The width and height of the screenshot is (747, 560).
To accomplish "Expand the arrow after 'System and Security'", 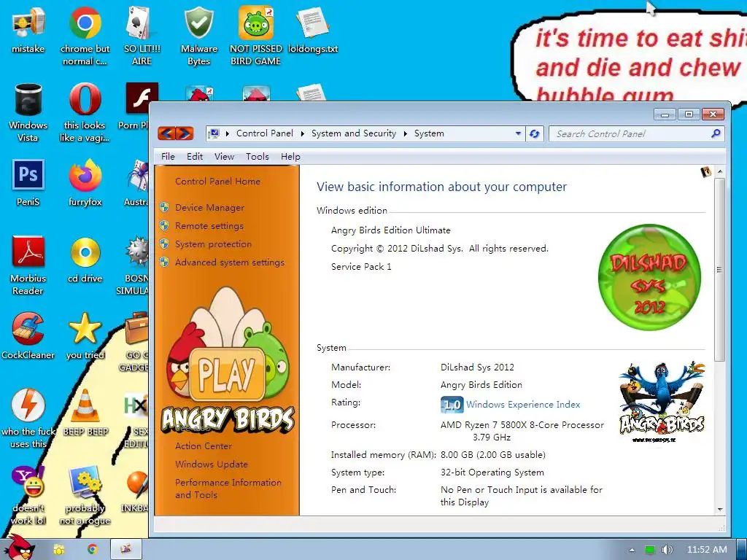I will [405, 134].
